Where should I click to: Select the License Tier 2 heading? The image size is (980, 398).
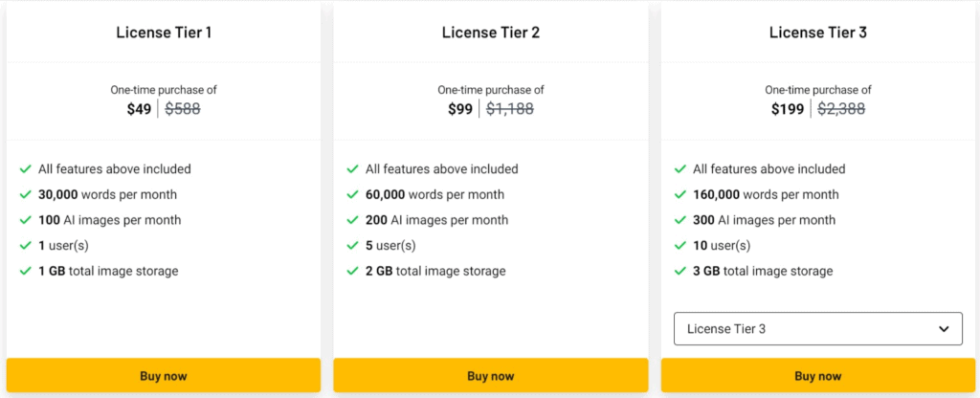[491, 33]
